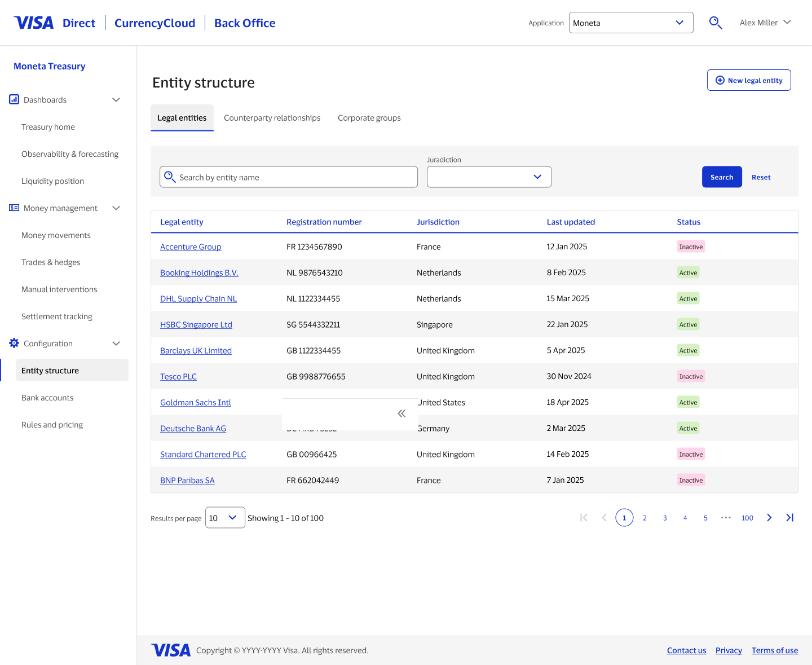The width and height of the screenshot is (812, 665).
Task: Open Tesco PLC entity link
Action: point(178,376)
